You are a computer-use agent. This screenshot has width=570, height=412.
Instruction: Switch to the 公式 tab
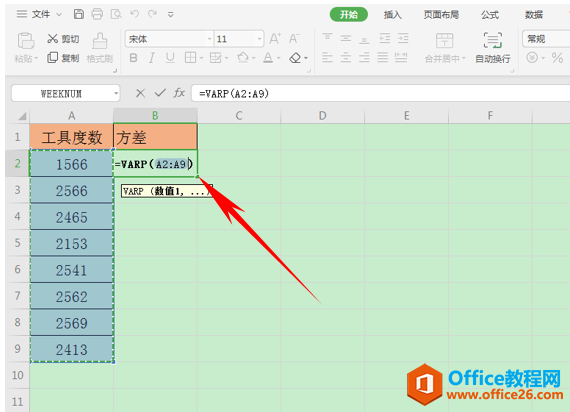[x=490, y=15]
